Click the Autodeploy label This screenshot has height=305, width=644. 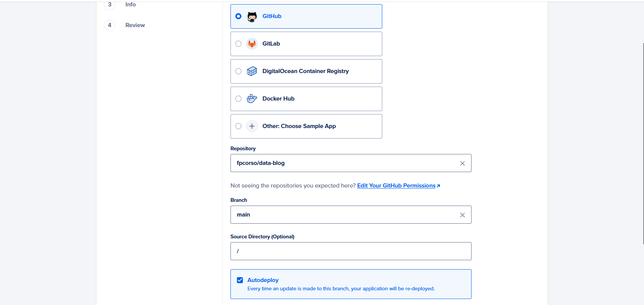click(263, 280)
